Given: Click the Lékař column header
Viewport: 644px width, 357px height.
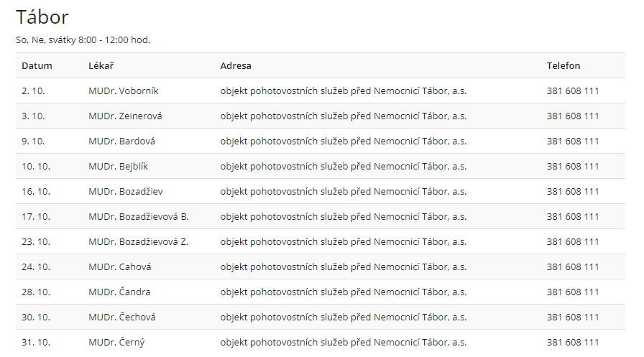Looking at the screenshot, I should point(101,65).
